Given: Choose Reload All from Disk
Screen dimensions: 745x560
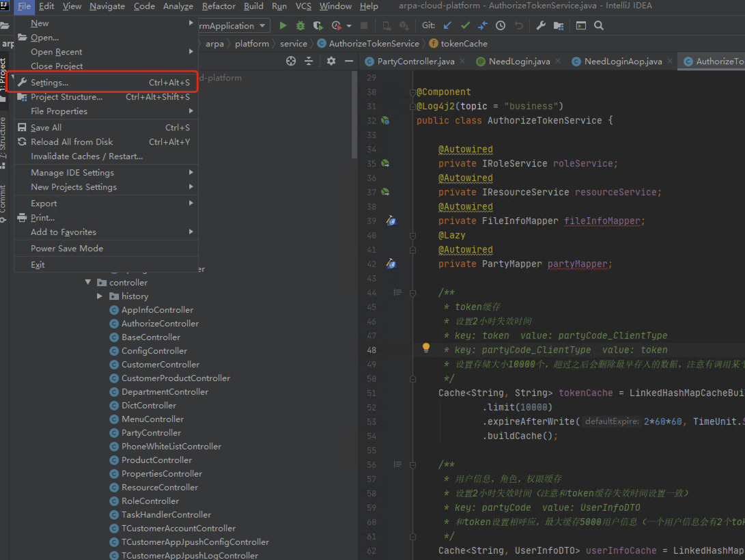Looking at the screenshot, I should [106, 141].
